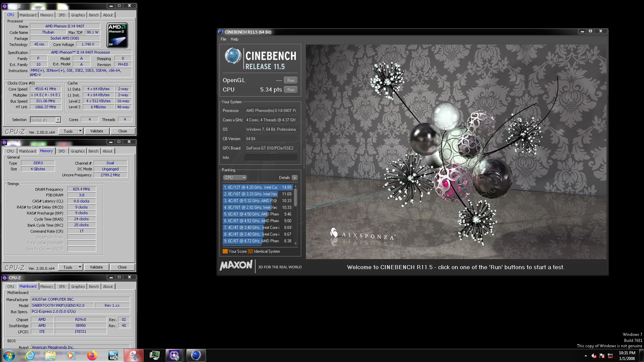
Task: Open SPD tab in top CPU-Z window
Action: (x=62, y=15)
